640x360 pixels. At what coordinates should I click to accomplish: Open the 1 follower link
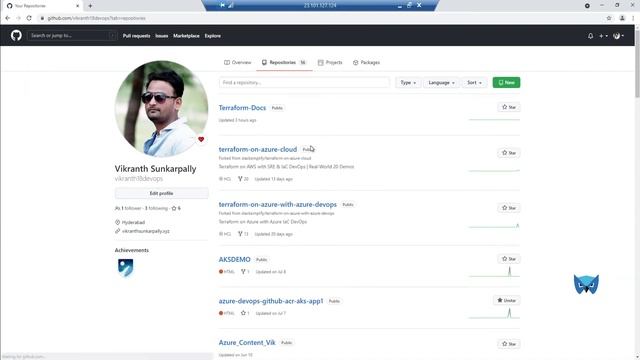(x=128, y=208)
